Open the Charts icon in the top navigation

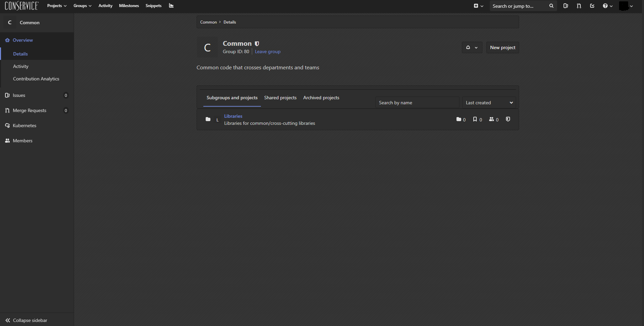pyautogui.click(x=171, y=6)
